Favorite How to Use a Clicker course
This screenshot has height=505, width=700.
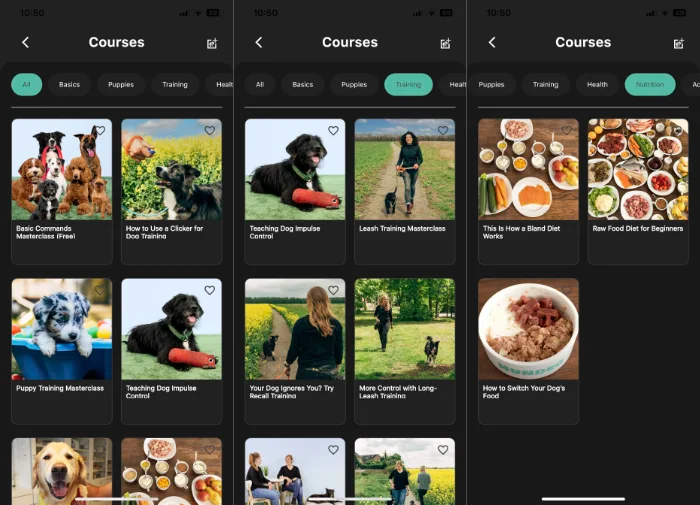209,130
